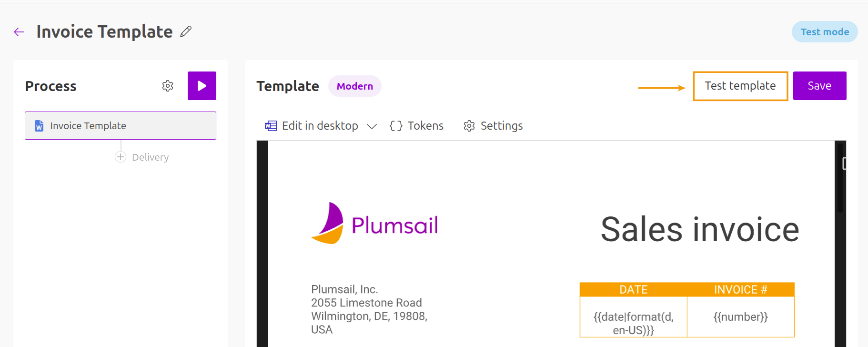Click the pencil icon to rename the template
The width and height of the screenshot is (868, 347).
[x=186, y=31]
